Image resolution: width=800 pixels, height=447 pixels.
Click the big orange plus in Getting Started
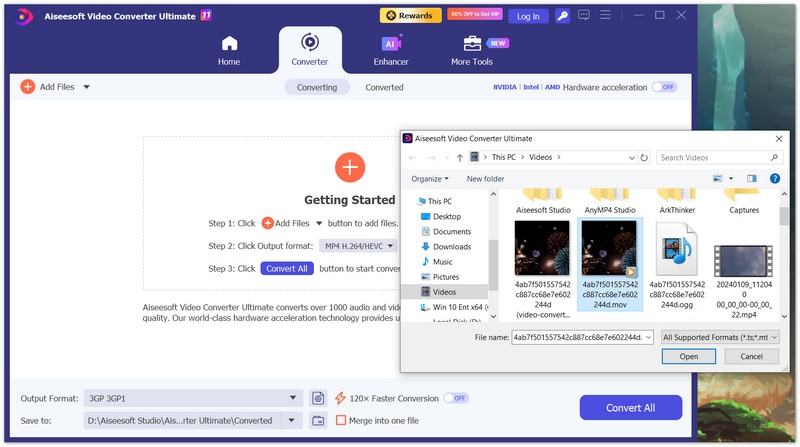[350, 167]
